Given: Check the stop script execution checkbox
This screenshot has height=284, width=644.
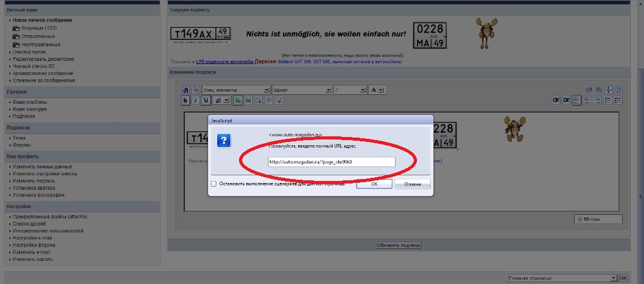Looking at the screenshot, I should [214, 184].
